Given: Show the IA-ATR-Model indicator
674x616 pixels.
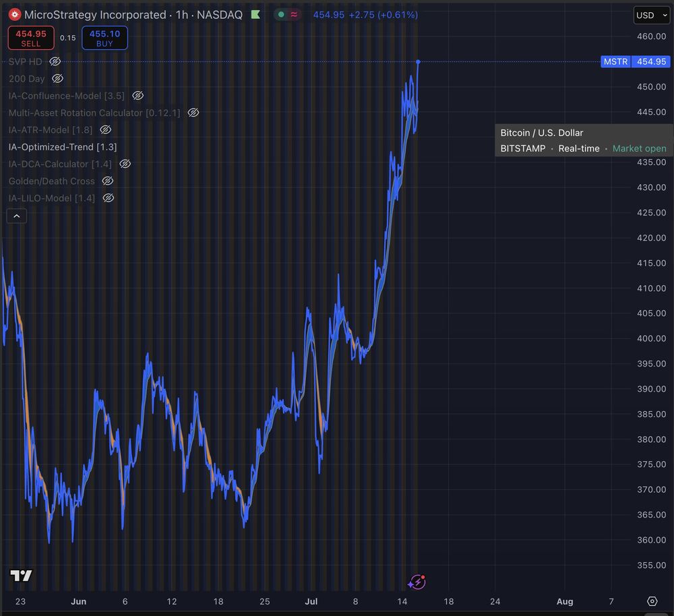Looking at the screenshot, I should 106,130.
